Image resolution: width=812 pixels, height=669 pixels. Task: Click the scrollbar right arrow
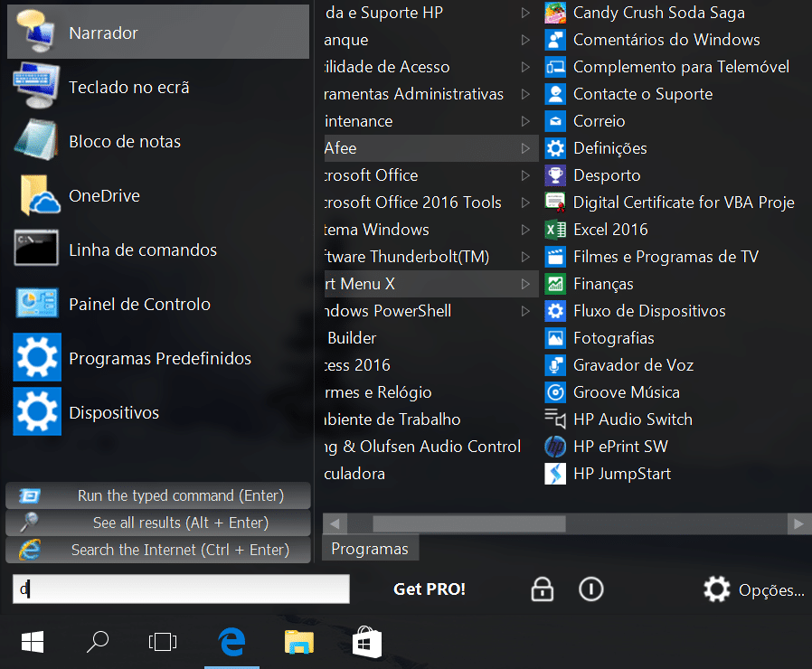[799, 523]
